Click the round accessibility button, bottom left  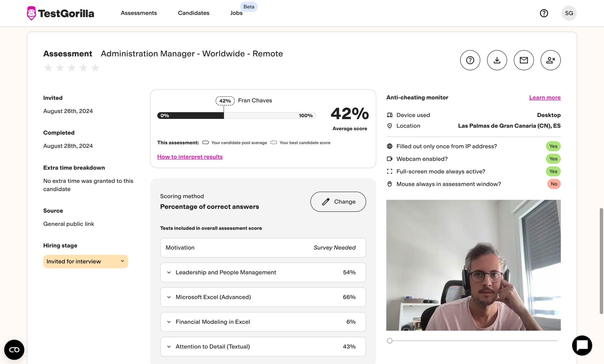click(14, 350)
